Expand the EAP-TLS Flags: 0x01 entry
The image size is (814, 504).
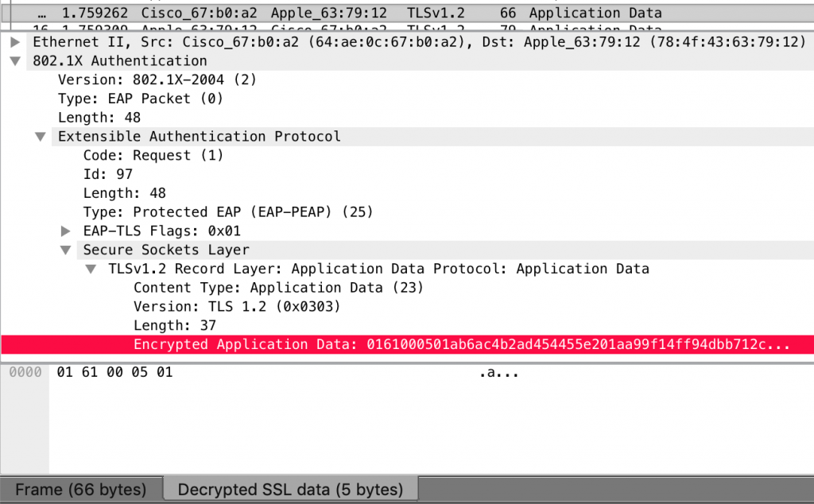[x=66, y=231]
